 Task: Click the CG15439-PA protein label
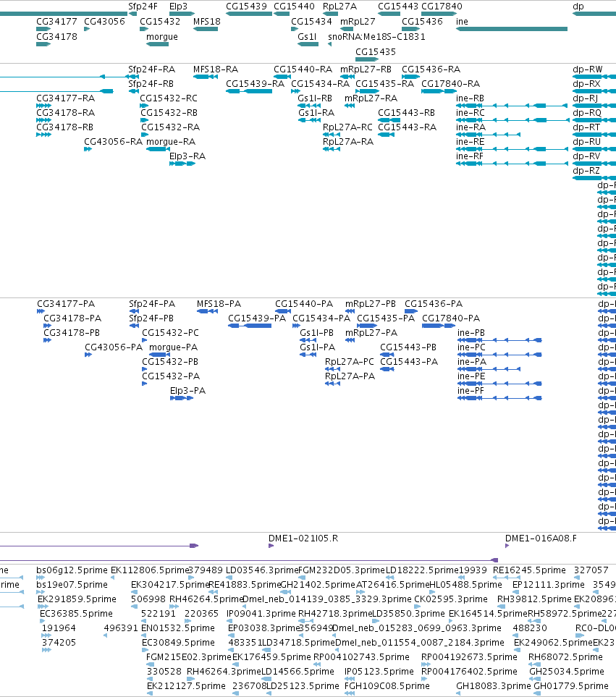[x=257, y=318]
